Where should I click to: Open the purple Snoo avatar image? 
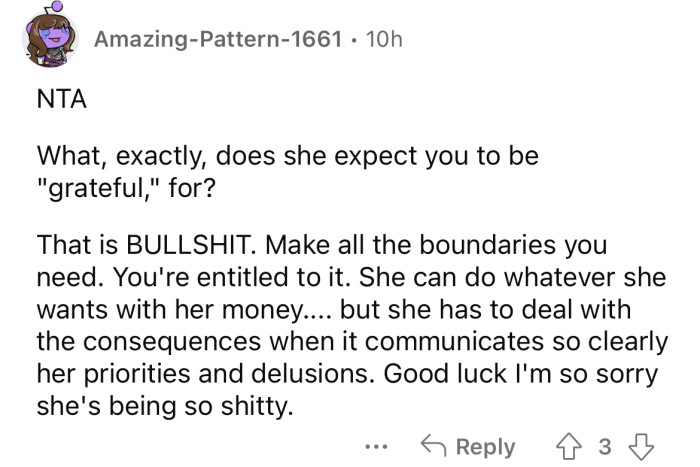(x=50, y=39)
